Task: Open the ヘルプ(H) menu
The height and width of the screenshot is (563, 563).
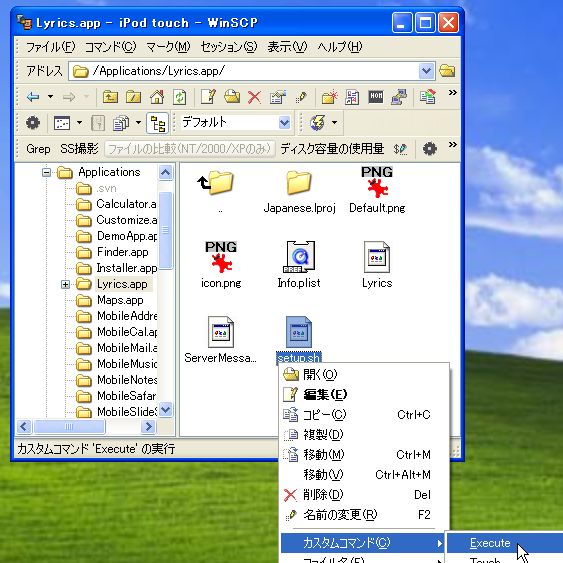Action: (x=340, y=47)
